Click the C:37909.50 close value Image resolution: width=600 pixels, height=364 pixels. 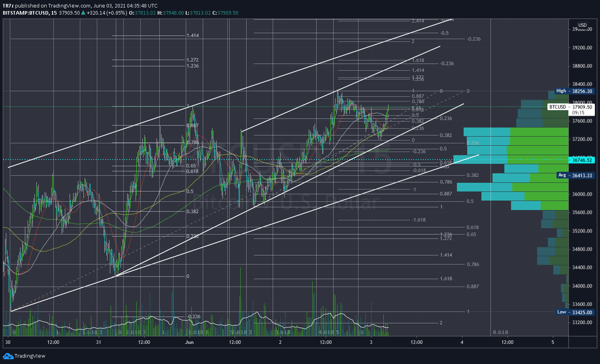pyautogui.click(x=225, y=13)
